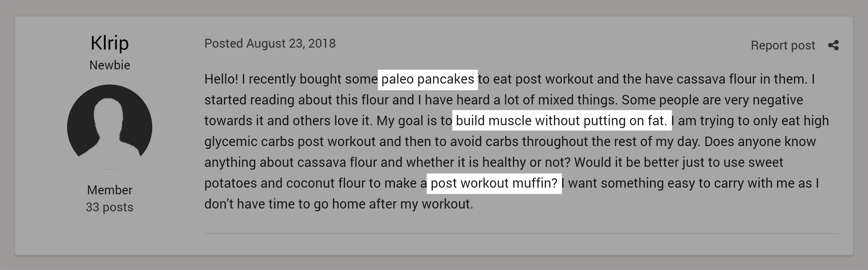Open the Klrip username profile link

click(x=110, y=43)
